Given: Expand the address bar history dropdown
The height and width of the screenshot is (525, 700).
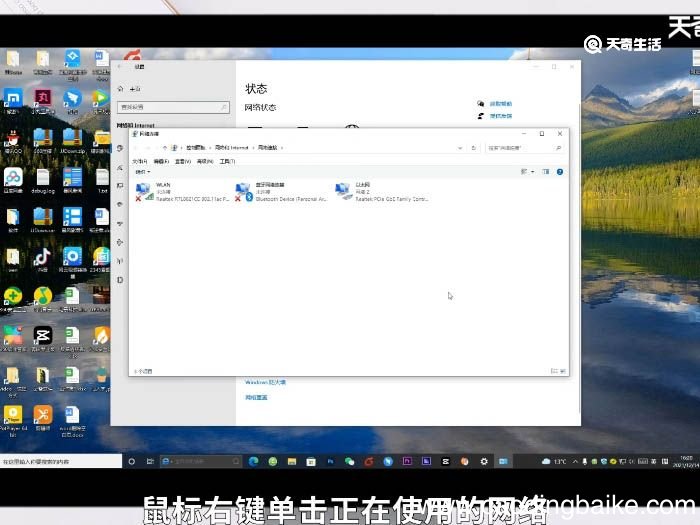Looking at the screenshot, I should [460, 148].
